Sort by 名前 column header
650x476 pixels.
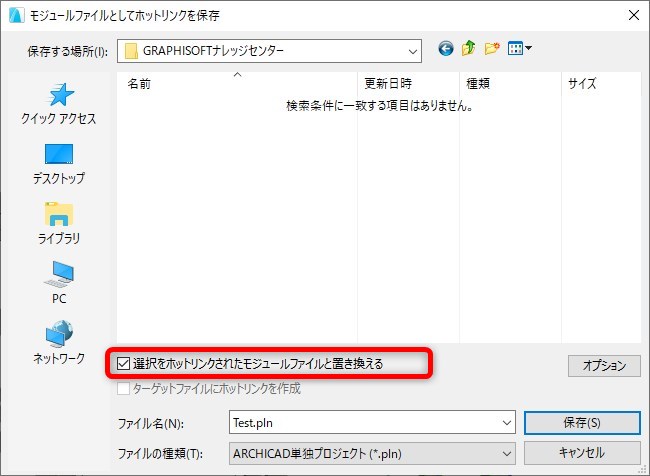237,84
